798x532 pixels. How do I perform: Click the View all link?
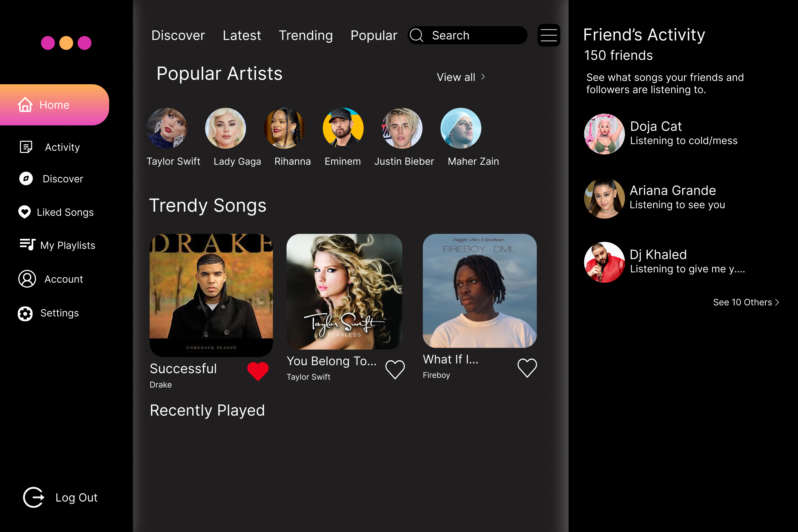456,77
